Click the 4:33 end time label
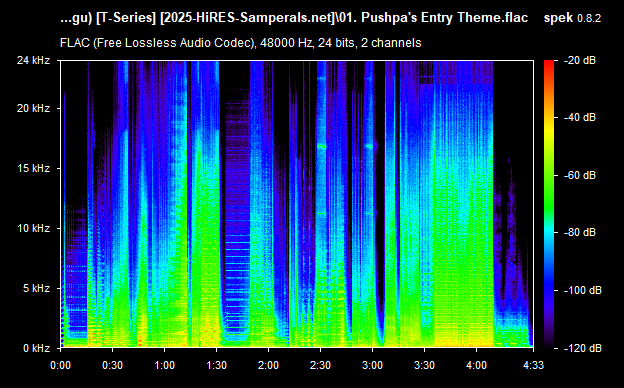The height and width of the screenshot is (388, 624). (x=533, y=365)
